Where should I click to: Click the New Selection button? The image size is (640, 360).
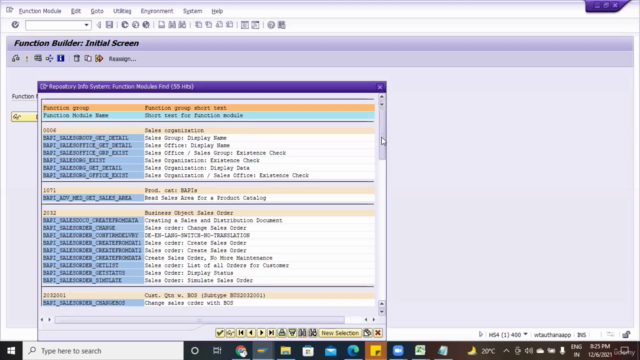pos(340,333)
